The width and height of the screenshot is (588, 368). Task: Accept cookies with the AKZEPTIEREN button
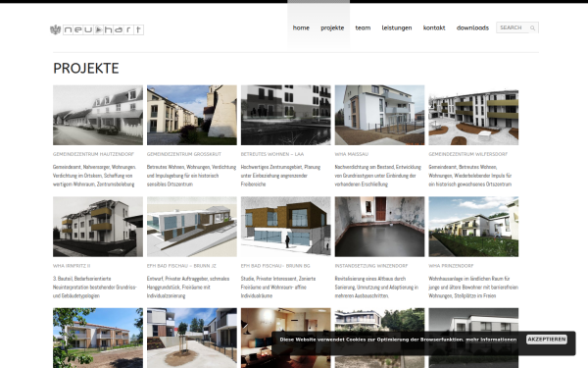pos(547,340)
